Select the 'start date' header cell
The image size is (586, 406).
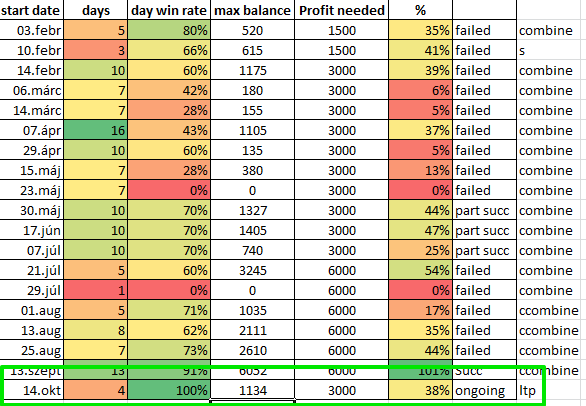(x=31, y=10)
